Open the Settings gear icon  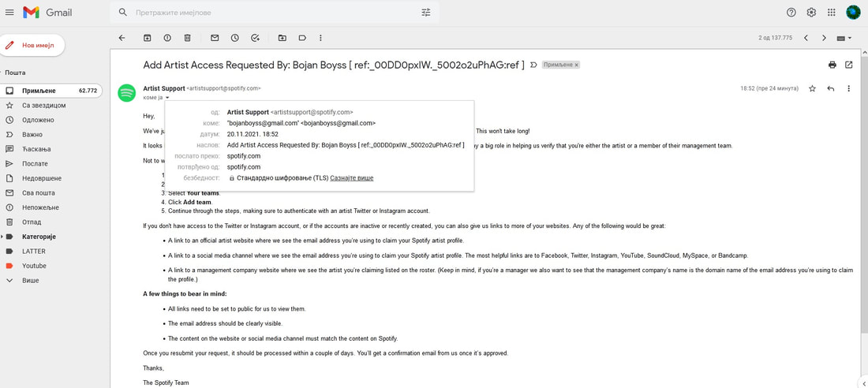pos(811,12)
